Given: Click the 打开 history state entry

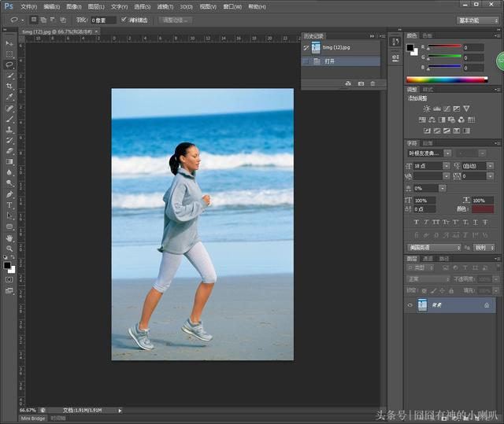Looking at the screenshot, I should [x=330, y=61].
